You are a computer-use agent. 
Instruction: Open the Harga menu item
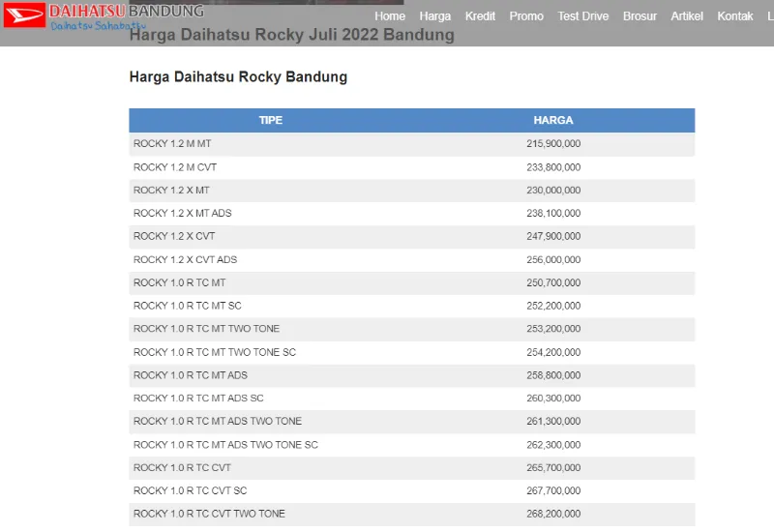(x=434, y=16)
